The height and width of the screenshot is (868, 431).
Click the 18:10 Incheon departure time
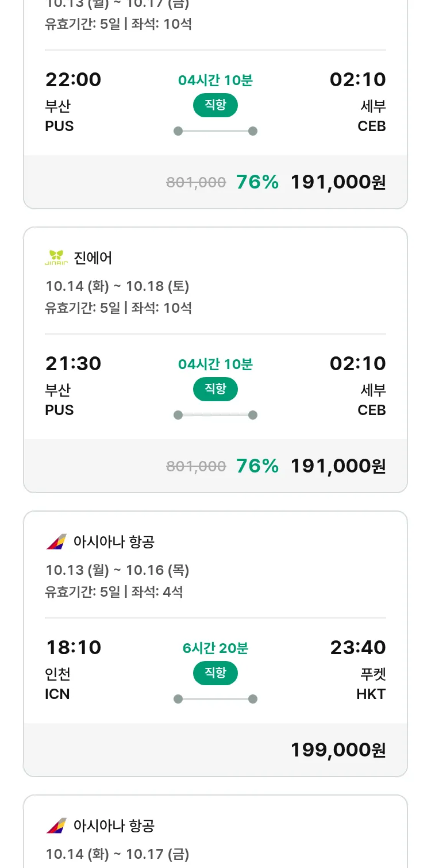[x=74, y=647]
